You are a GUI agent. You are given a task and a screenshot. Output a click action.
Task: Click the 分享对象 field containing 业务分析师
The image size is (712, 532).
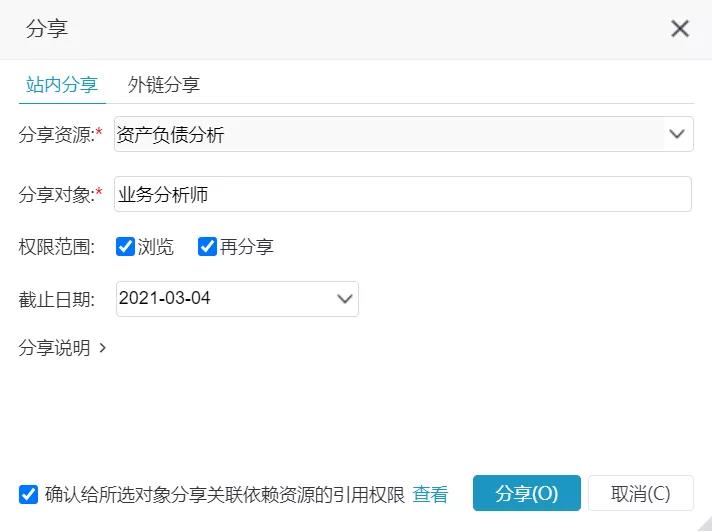402,195
